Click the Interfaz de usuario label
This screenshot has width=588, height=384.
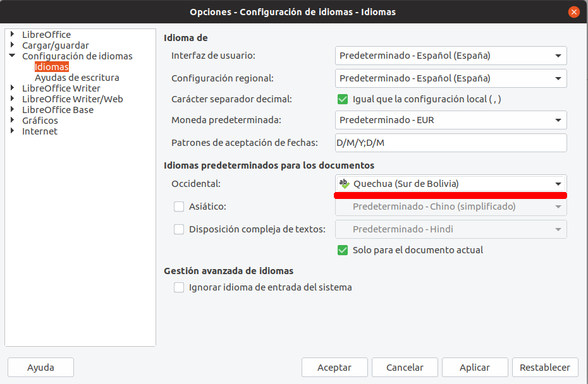tap(213, 56)
